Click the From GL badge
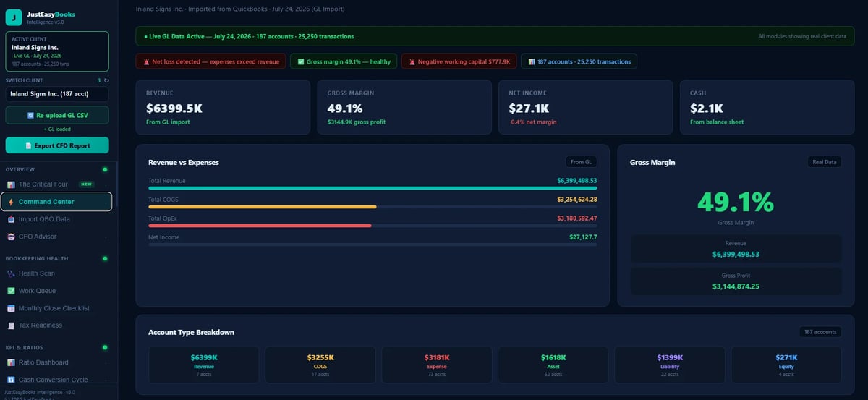Screen dimensions: 868x400 pyautogui.click(x=582, y=162)
